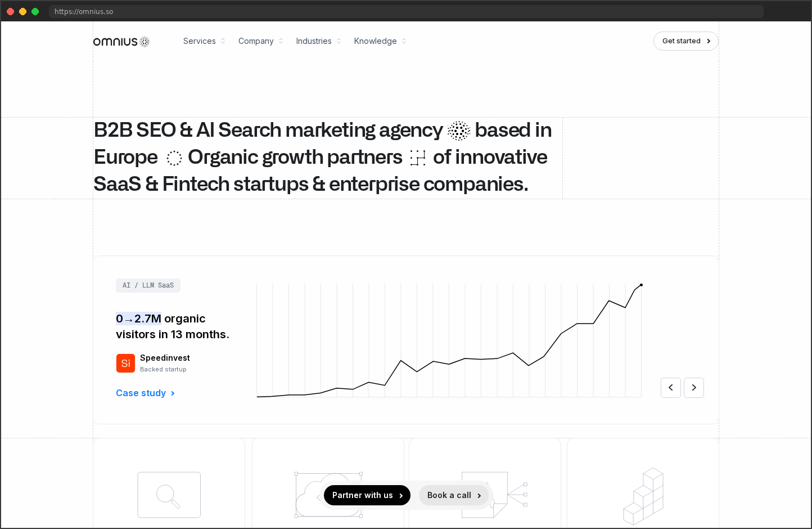Expand the Company dropdown menu

[x=261, y=41]
